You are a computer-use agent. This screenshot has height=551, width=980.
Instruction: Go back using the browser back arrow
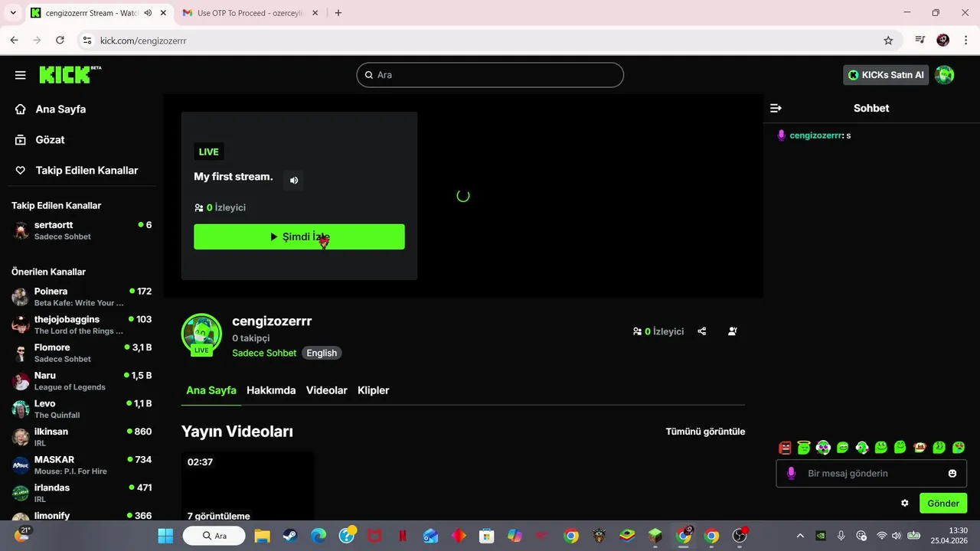coord(14,41)
